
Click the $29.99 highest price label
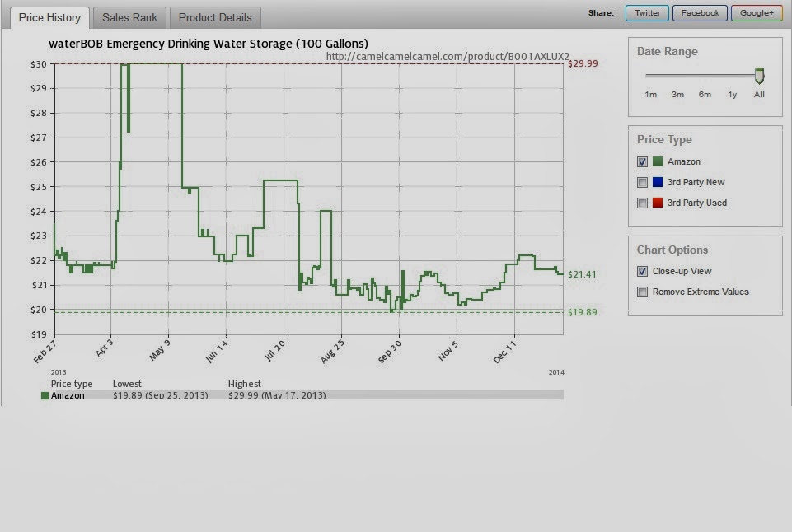583,63
